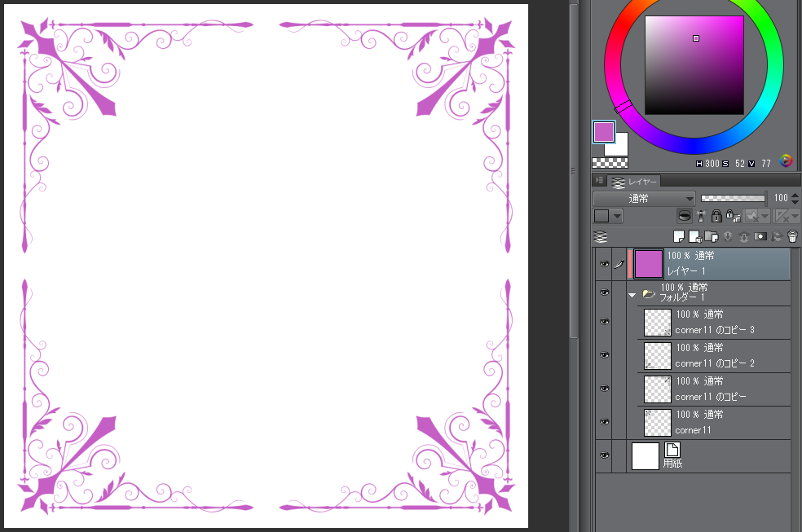Select the レイヤー 1 purple thumbnail
The width and height of the screenshot is (802, 532).
[649, 264]
